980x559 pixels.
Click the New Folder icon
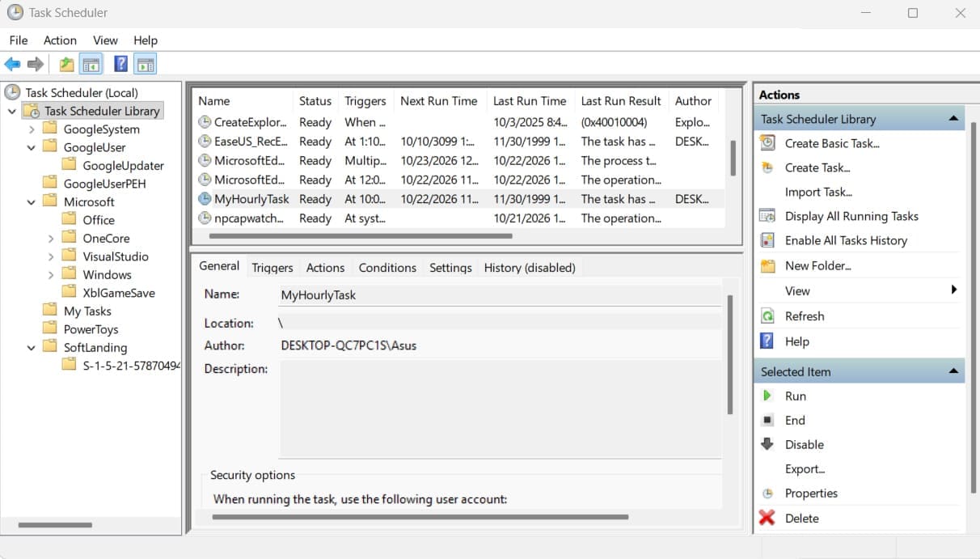point(767,265)
